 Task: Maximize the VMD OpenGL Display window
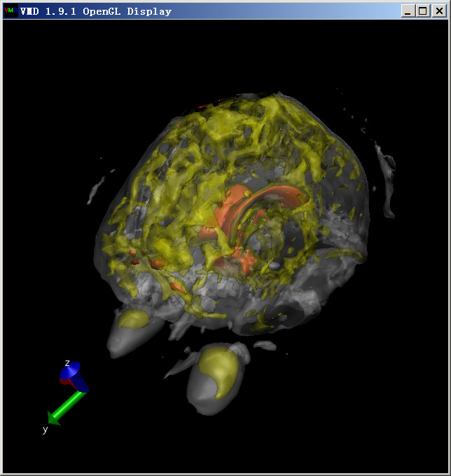[423, 11]
